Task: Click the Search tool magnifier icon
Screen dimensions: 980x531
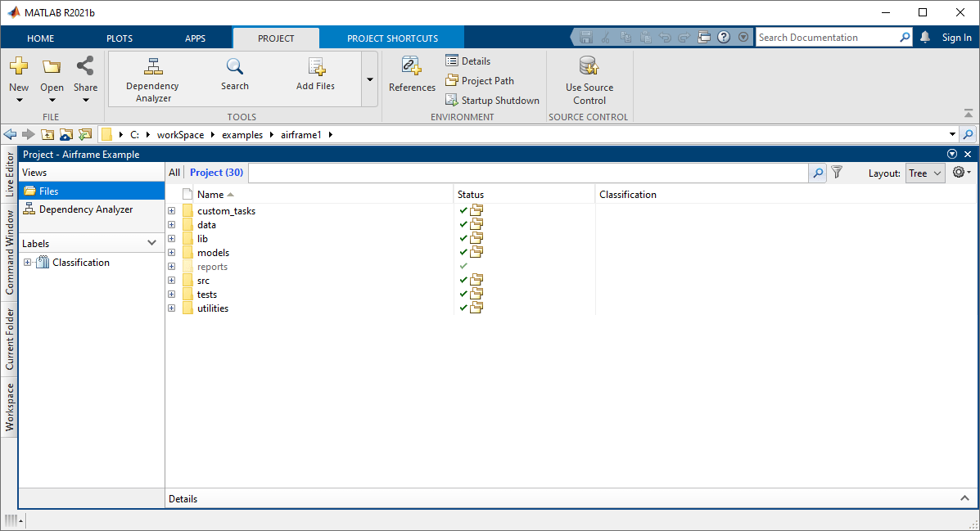Action: [234, 66]
